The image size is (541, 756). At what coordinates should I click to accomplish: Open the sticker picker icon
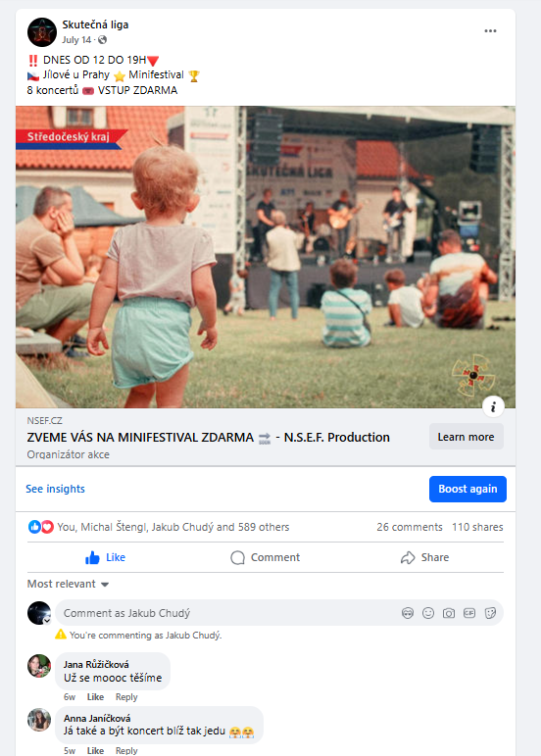pos(490,613)
